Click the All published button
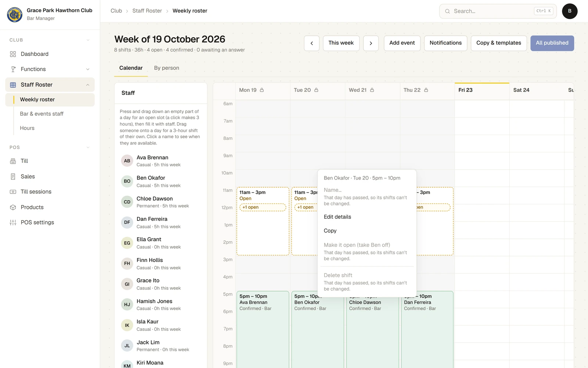 [x=552, y=43]
